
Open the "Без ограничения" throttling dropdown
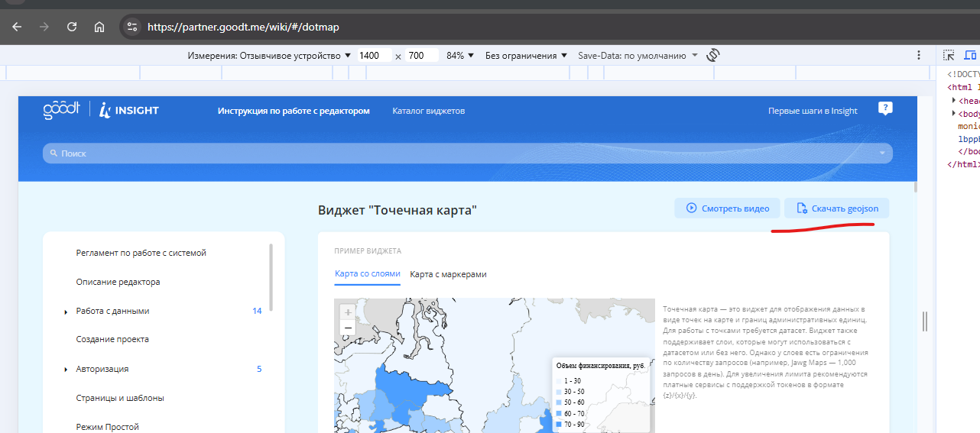point(526,56)
